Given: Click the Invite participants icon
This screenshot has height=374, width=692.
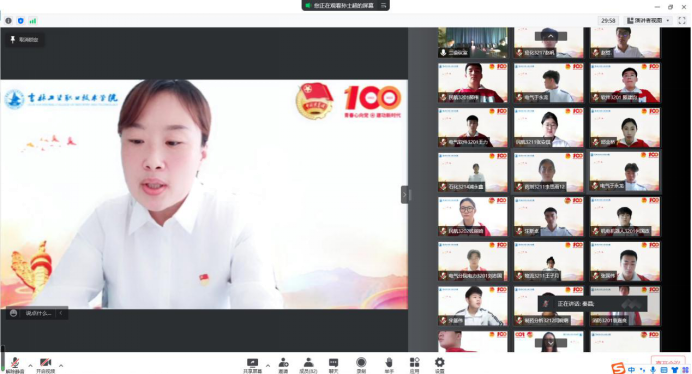Looking at the screenshot, I should pyautogui.click(x=283, y=365).
